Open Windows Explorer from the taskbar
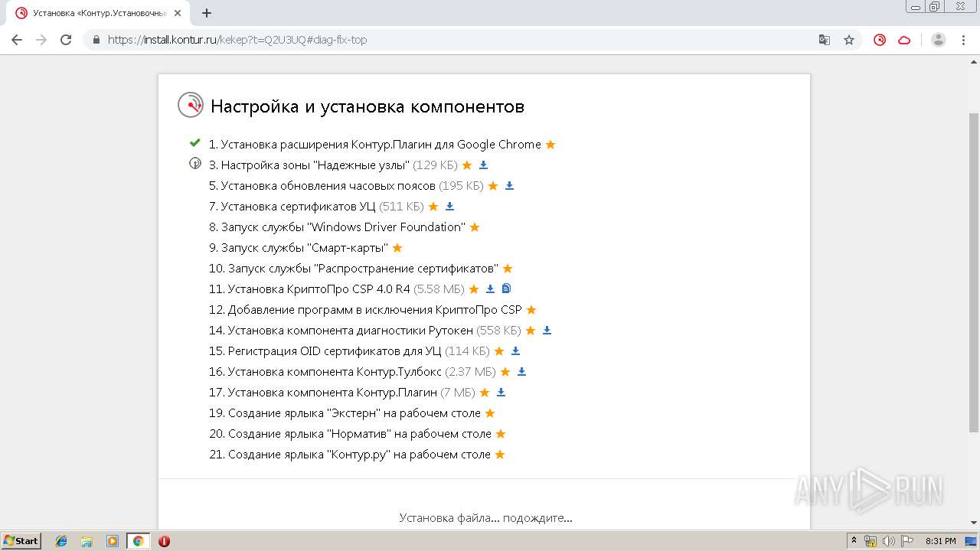This screenshot has height=551, width=980. [87, 541]
